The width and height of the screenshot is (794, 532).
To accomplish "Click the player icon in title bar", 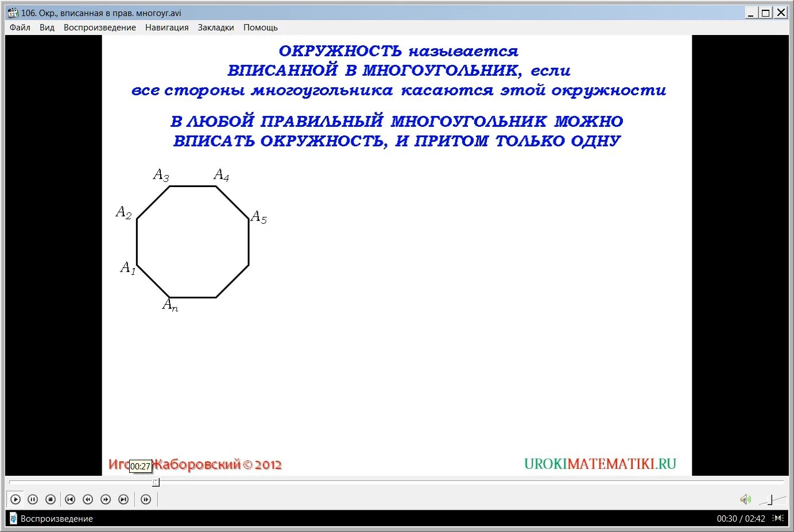I will tap(13, 13).
